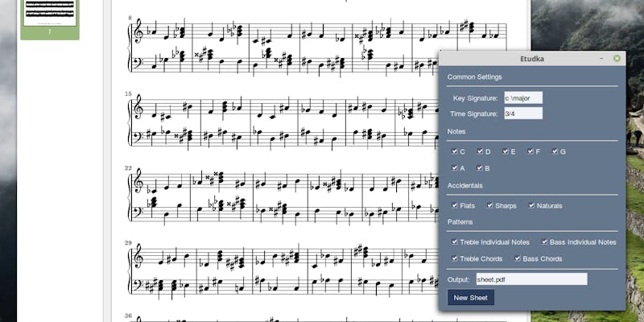The width and height of the screenshot is (644, 322).
Task: Click the Time Signature label
Action: (474, 114)
